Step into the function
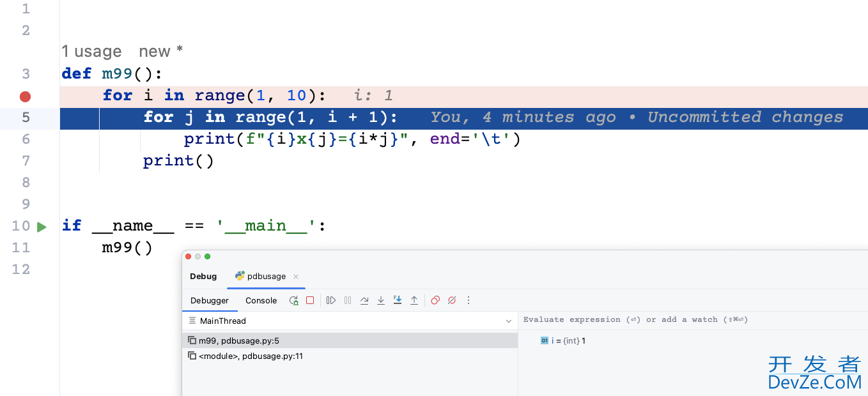868x396 pixels. tap(381, 300)
